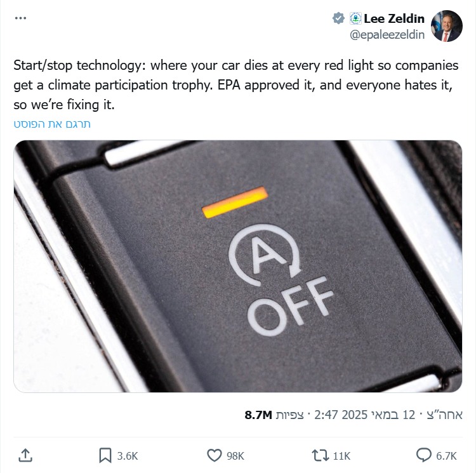Click the translate post link
This screenshot has width=476, height=473.
click(53, 124)
